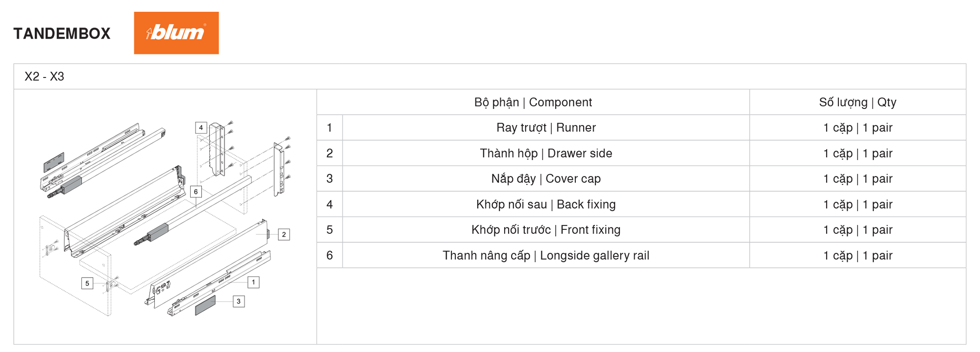Click callout label 5 near front fixing

point(87,283)
